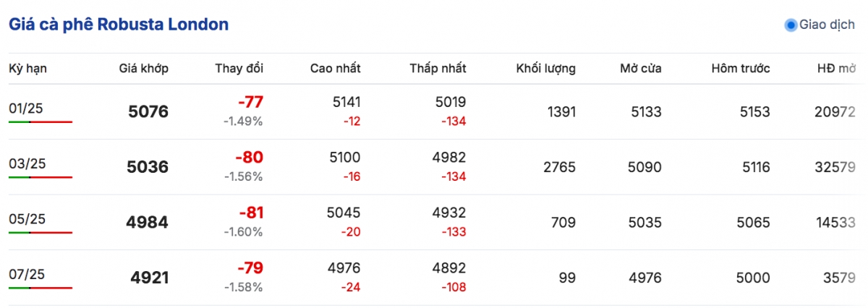Click the 2765 volume value

click(x=559, y=167)
